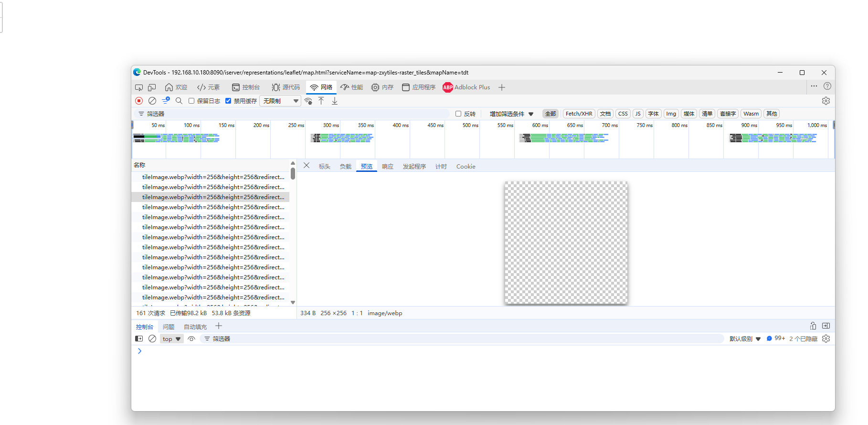868x425 pixels.
Task: Switch to the 标头 tab
Action: (325, 166)
